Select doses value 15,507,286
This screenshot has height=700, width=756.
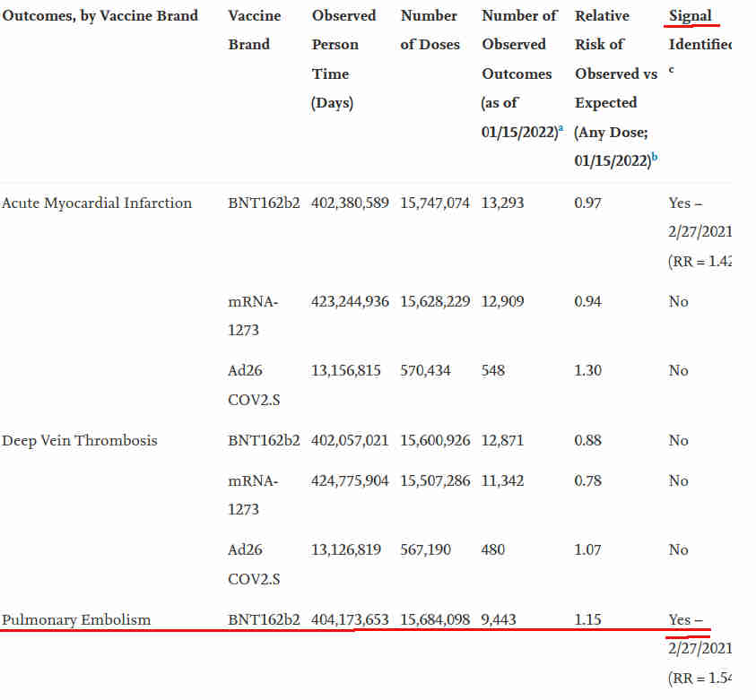pyautogui.click(x=435, y=480)
